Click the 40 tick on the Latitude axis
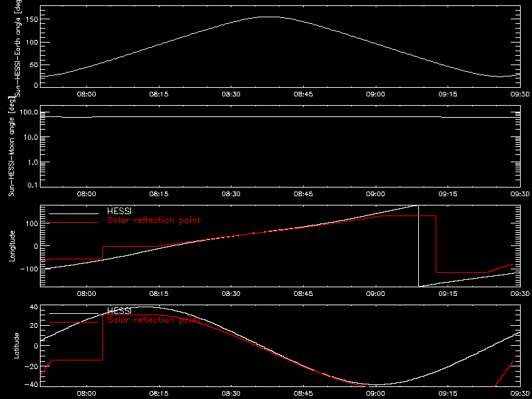Screen dimensions: 532x399 coord(33,307)
